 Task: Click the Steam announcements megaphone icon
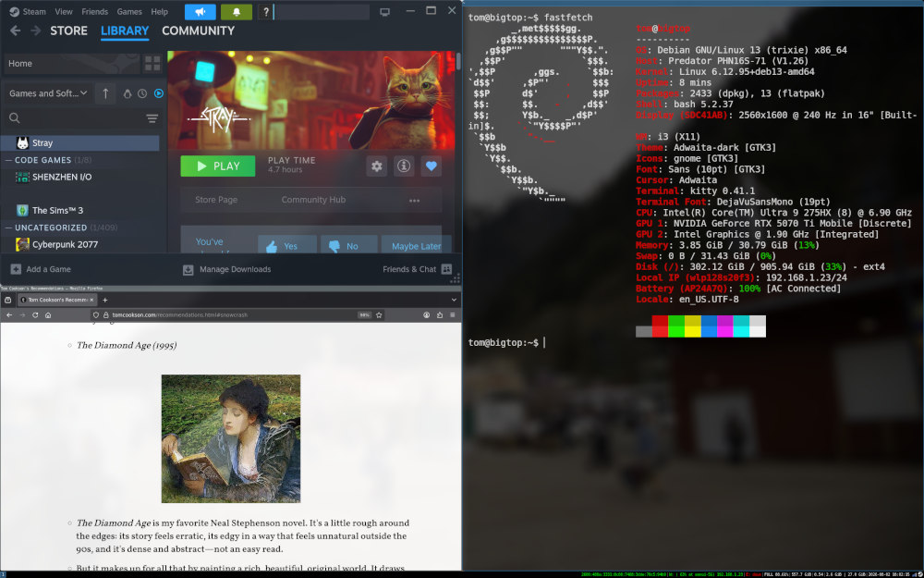(x=200, y=12)
